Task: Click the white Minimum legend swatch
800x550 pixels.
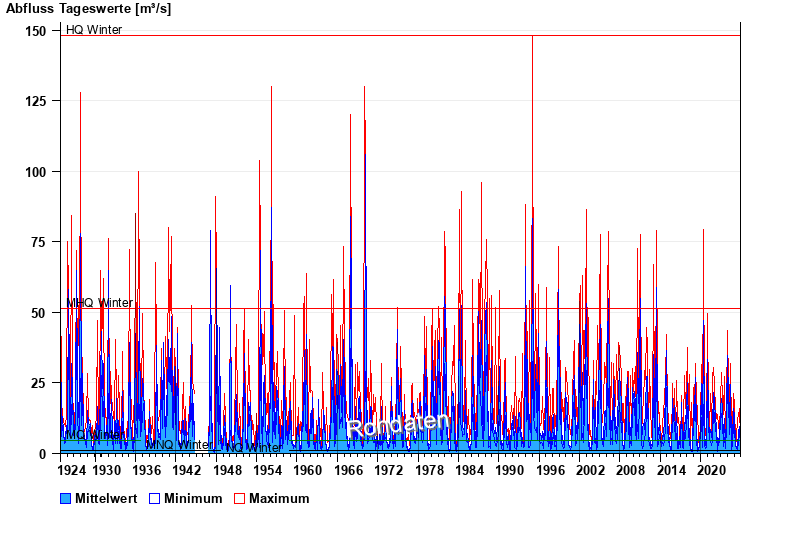Action: coord(155,498)
